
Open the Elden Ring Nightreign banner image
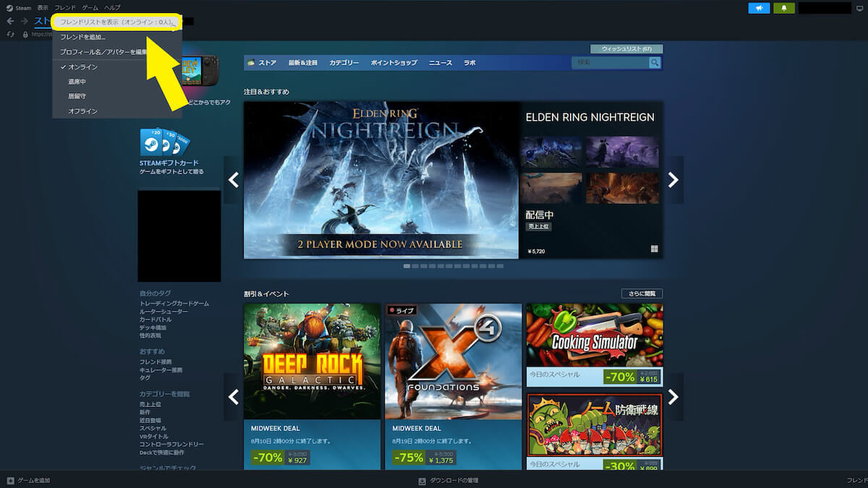381,180
